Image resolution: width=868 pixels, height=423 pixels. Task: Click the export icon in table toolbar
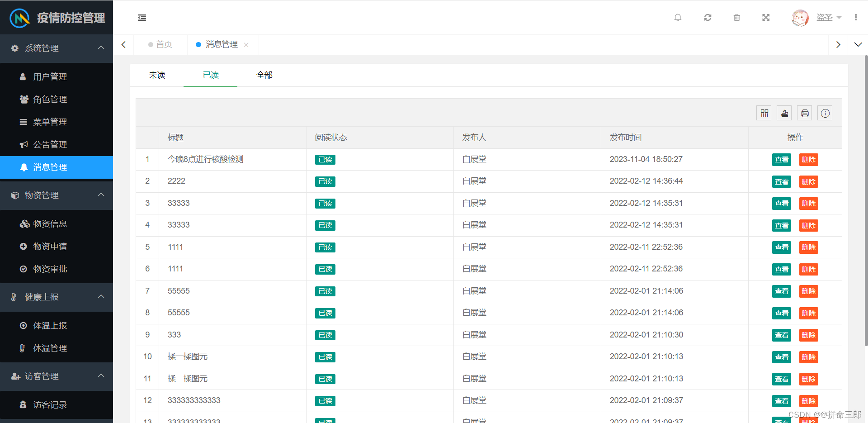pos(784,113)
